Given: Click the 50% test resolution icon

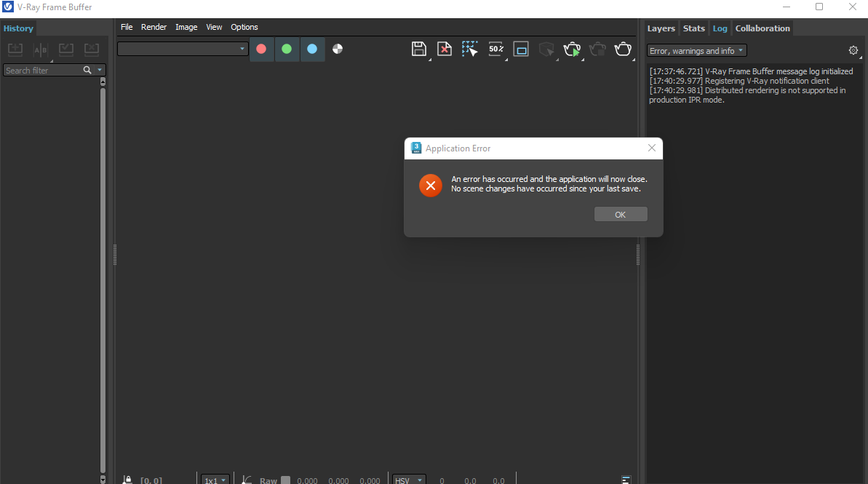Looking at the screenshot, I should pos(496,49).
